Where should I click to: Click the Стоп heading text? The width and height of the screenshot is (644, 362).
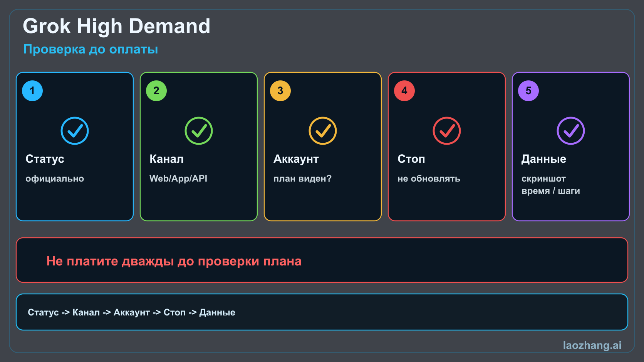[x=411, y=159]
